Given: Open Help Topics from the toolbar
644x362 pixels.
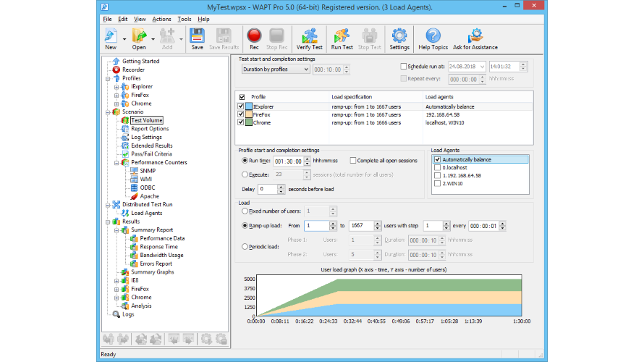Looking at the screenshot, I should point(433,36).
